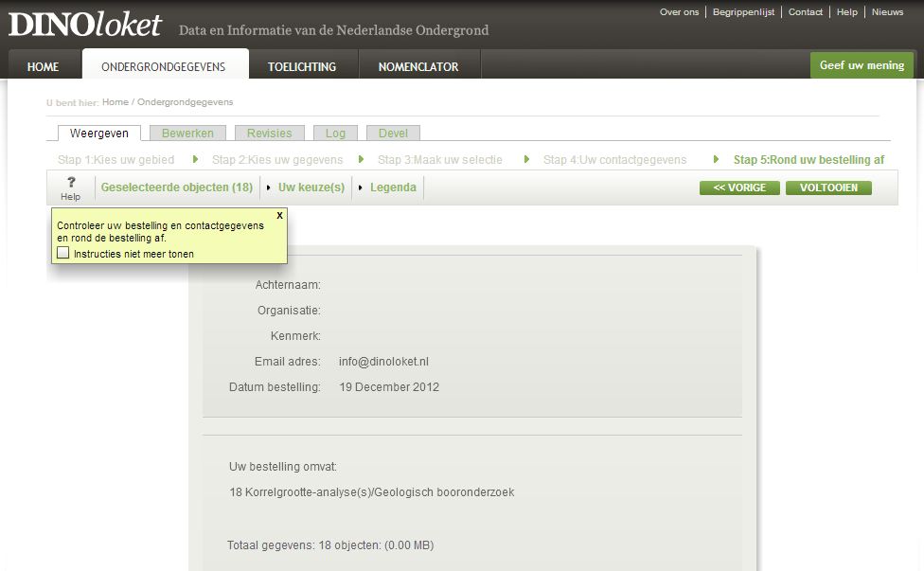Open the Begrippenlijst link

point(743,12)
